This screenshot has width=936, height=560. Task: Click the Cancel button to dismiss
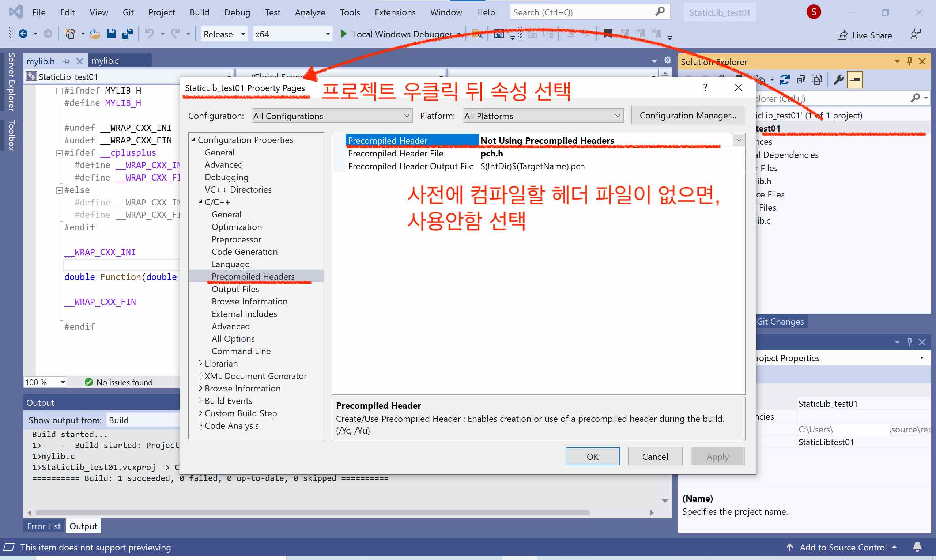point(655,457)
